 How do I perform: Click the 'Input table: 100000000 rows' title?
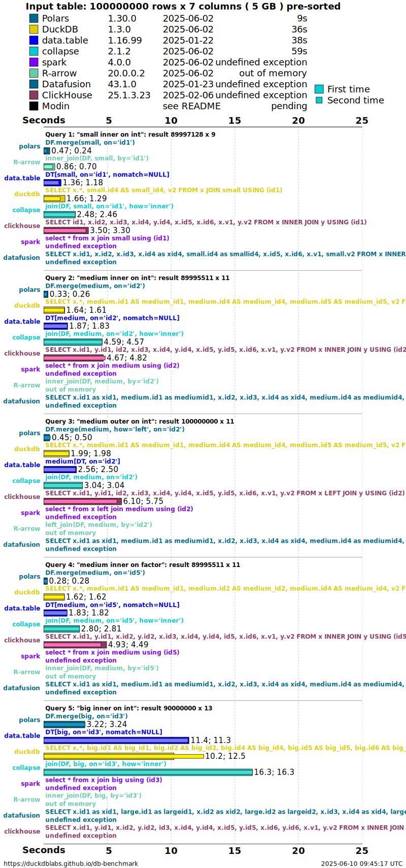pyautogui.click(x=183, y=7)
